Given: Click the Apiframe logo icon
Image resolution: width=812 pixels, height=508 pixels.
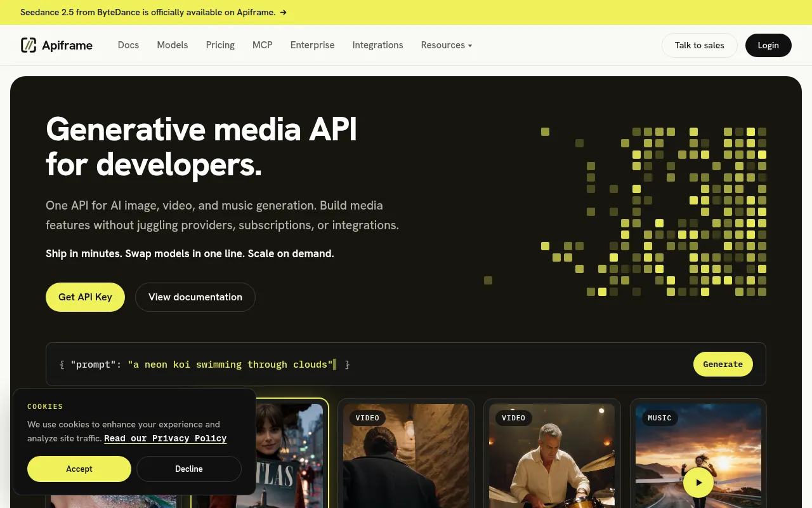Looking at the screenshot, I should (x=29, y=45).
